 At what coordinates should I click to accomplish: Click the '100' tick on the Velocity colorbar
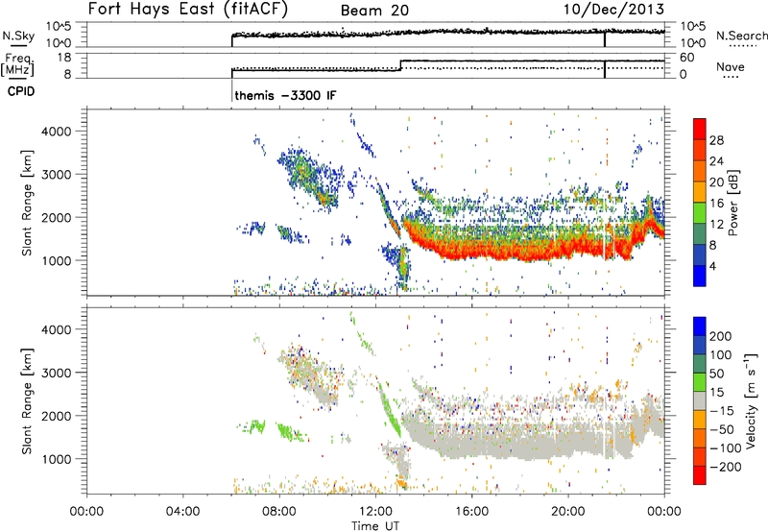point(720,355)
